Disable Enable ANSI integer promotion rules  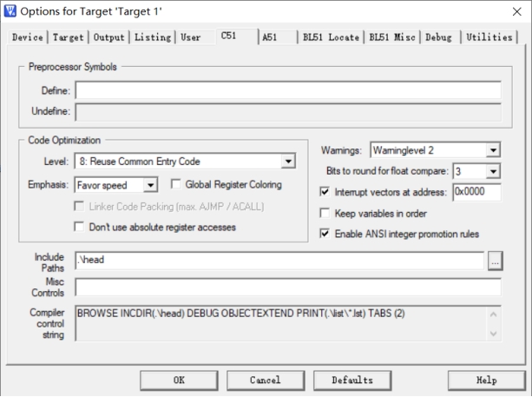coord(325,234)
